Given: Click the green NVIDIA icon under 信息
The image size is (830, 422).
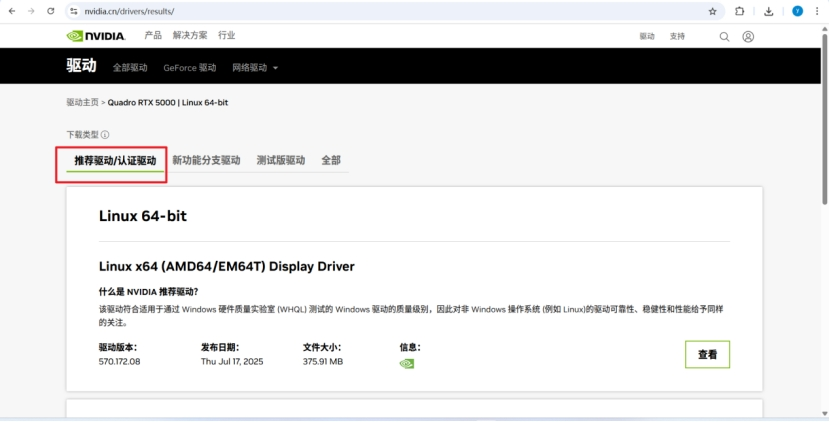Looking at the screenshot, I should click(407, 364).
